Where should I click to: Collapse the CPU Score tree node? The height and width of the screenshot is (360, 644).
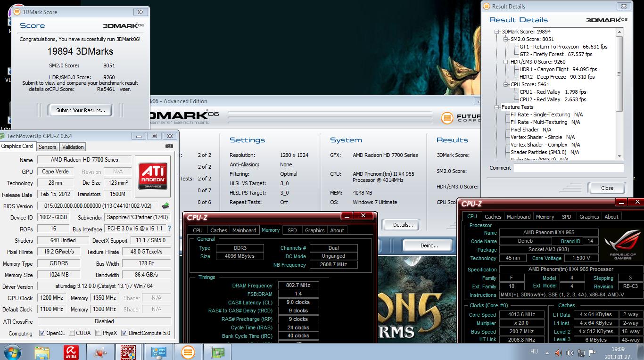[x=505, y=84]
